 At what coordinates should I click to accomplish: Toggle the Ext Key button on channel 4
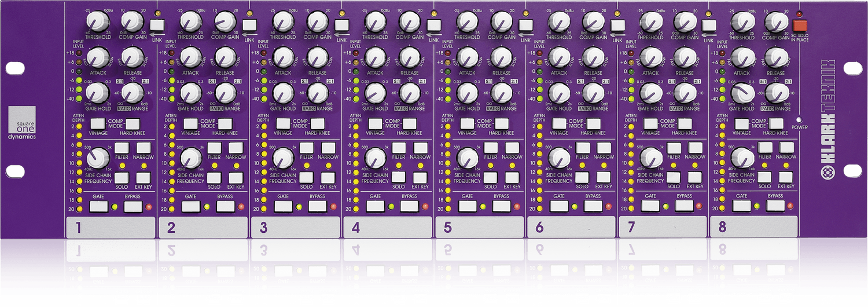(x=420, y=177)
